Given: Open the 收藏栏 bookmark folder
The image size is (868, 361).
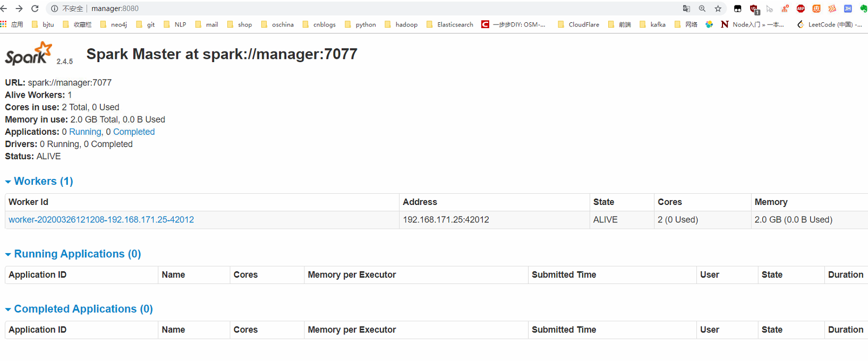Looking at the screenshot, I should 77,24.
